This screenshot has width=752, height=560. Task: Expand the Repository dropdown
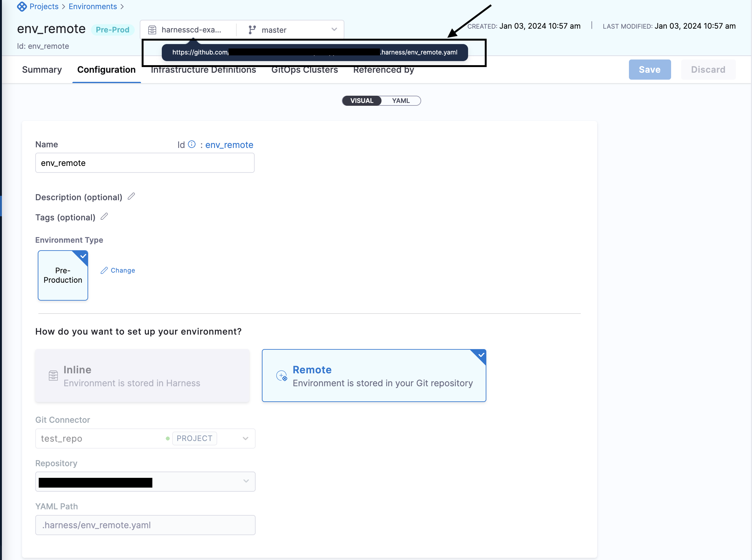coord(246,481)
